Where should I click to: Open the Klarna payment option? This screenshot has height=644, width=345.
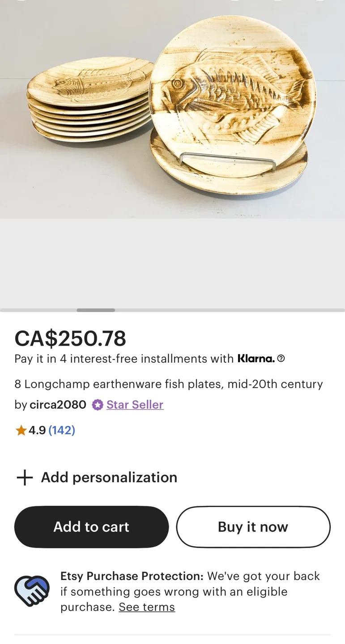(256, 358)
